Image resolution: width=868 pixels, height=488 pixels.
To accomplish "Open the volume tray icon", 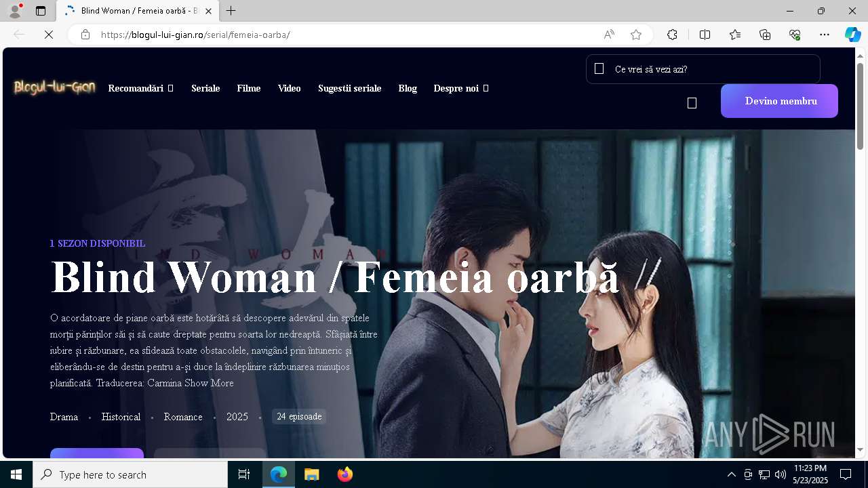I will (x=781, y=474).
